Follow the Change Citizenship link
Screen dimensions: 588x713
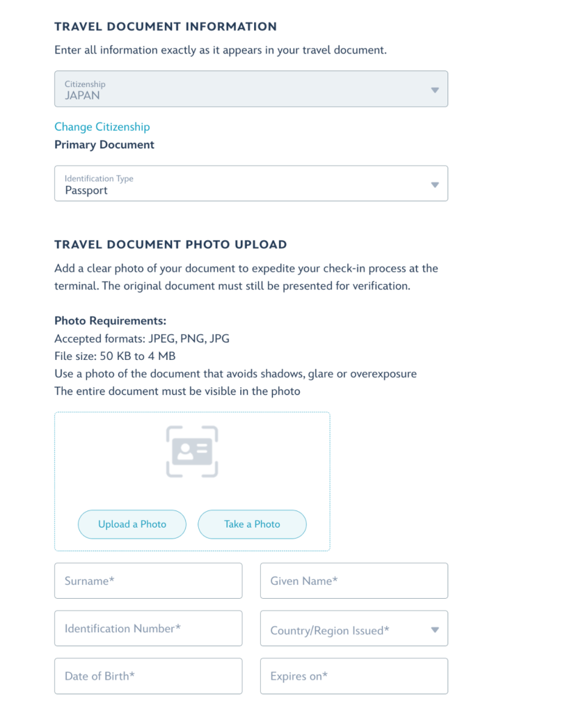(x=102, y=127)
